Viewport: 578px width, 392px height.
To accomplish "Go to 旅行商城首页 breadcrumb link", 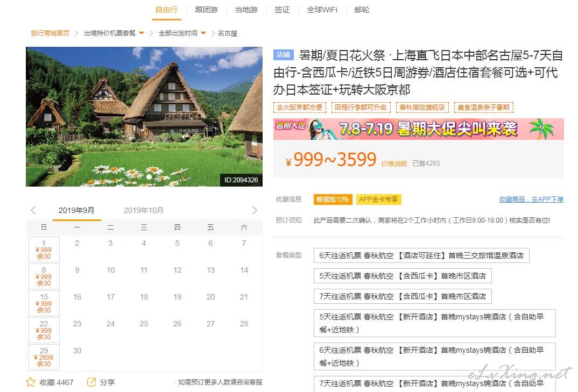I will [50, 33].
